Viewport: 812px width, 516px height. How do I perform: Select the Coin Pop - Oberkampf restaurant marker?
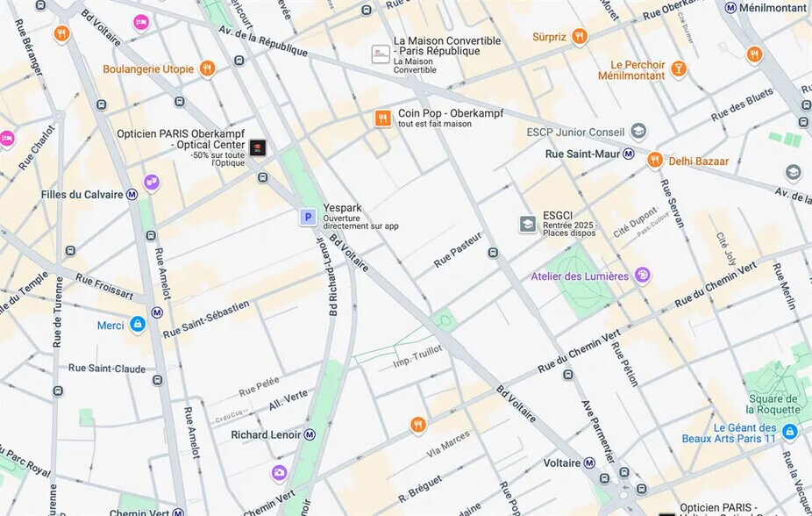[382, 118]
